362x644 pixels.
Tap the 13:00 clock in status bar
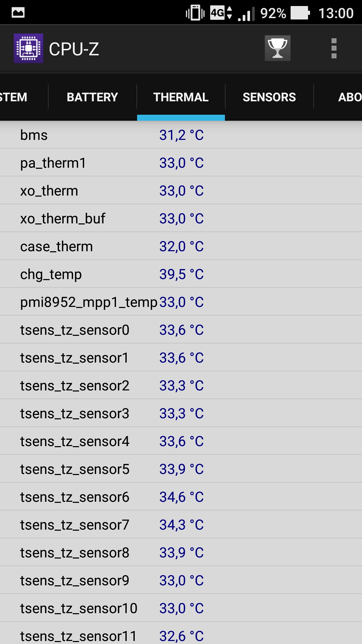[336, 13]
